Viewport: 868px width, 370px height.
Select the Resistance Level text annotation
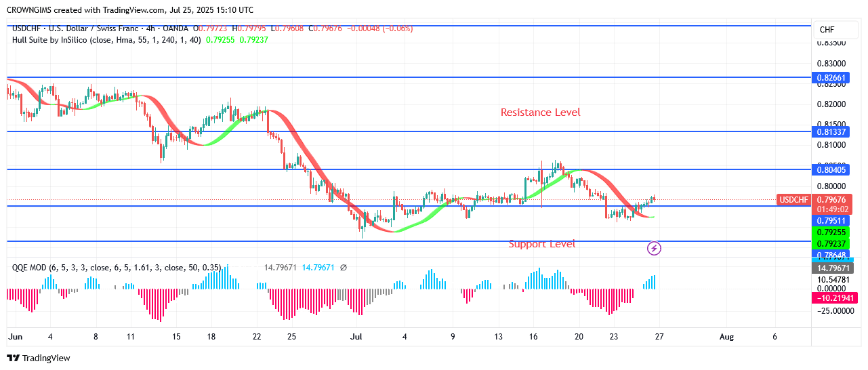point(541,112)
